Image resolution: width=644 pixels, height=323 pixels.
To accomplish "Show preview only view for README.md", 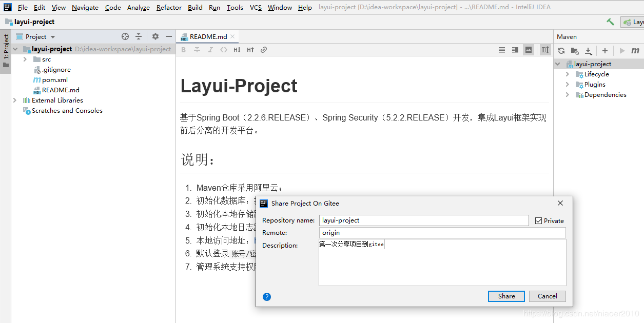I will pos(529,50).
